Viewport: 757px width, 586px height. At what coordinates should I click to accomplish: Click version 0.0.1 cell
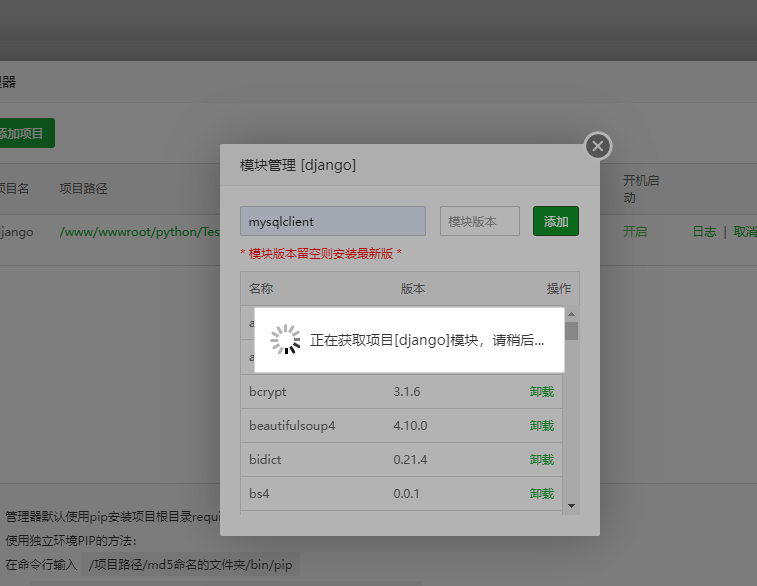click(x=406, y=493)
